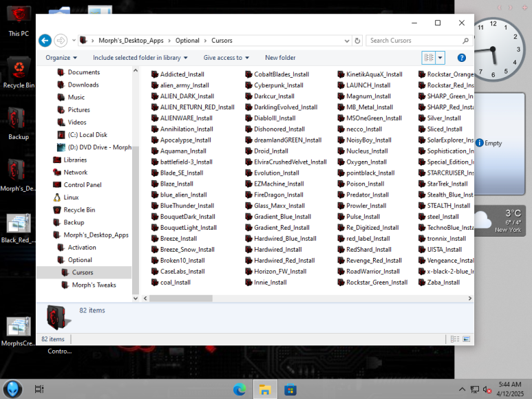This screenshot has width=532, height=399.
Task: Click the Predator_Install file icon
Action: (x=341, y=195)
